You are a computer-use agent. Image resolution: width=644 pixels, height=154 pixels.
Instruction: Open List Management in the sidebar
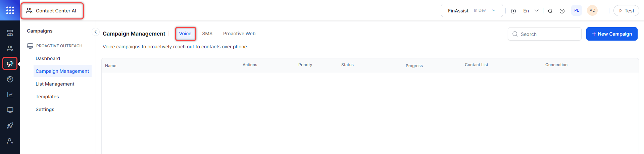pyautogui.click(x=55, y=84)
